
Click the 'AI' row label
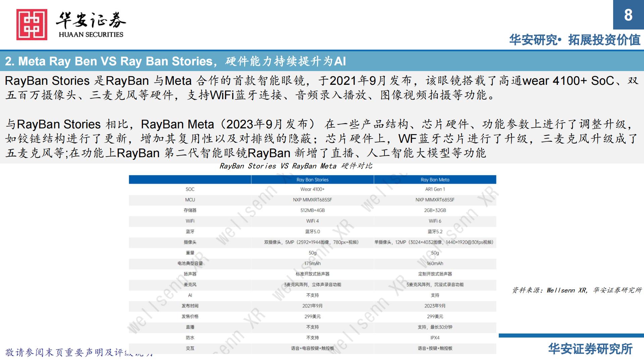[190, 295]
